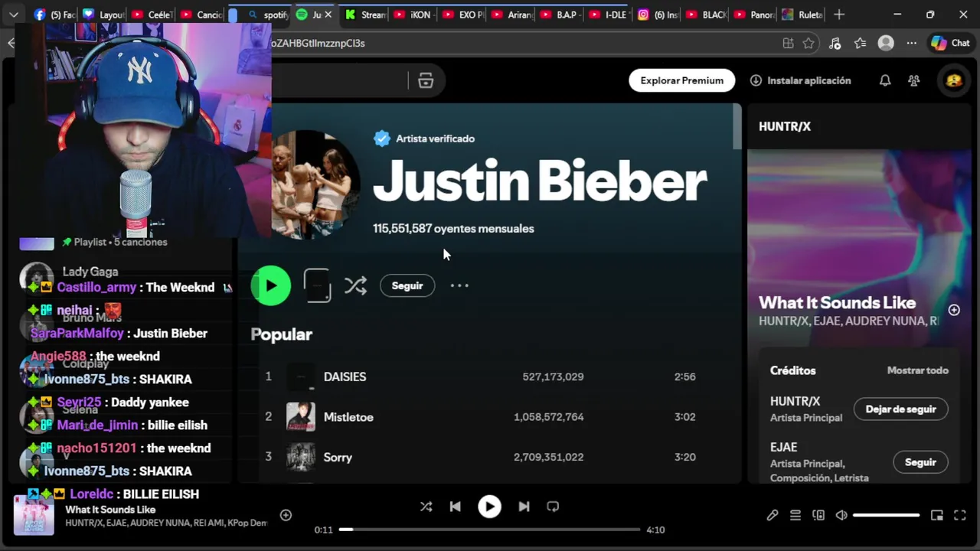The image size is (980, 551).
Task: Follow EJAE with the Seguir button
Action: pyautogui.click(x=920, y=462)
